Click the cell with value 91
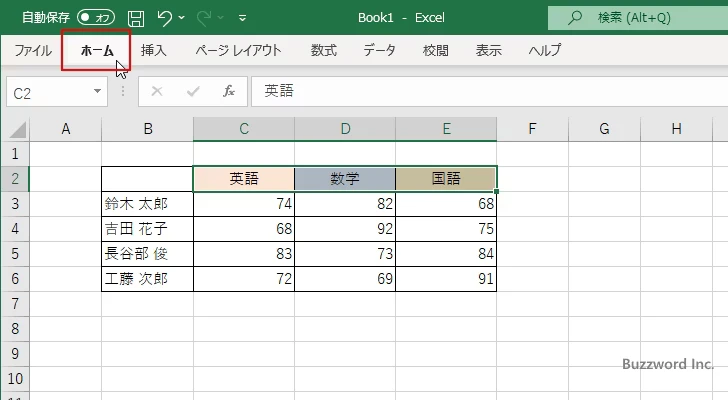Image resolution: width=728 pixels, height=400 pixels. pyautogui.click(x=446, y=279)
